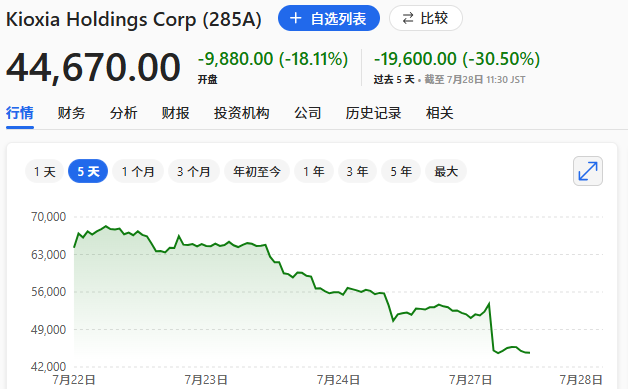
Task: Click the chart line's July 27 price drop
Action: (491, 327)
